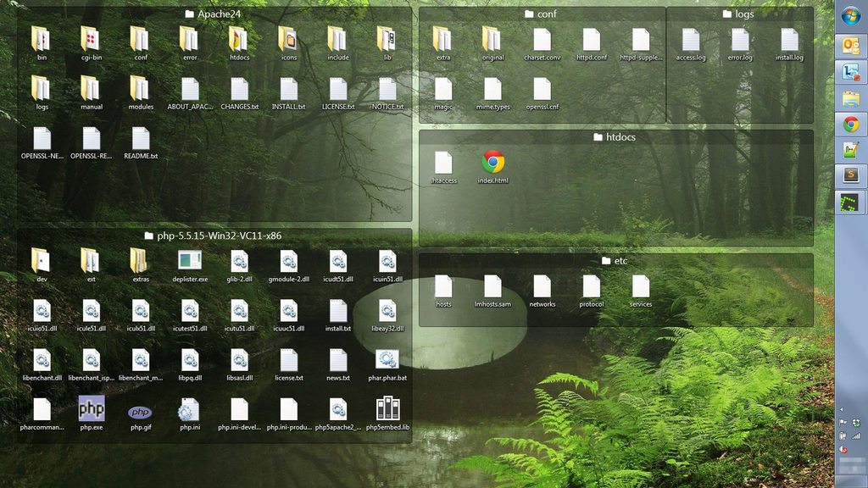Select the openssl.cnf file
Screen dimensions: 868x488
(542, 93)
